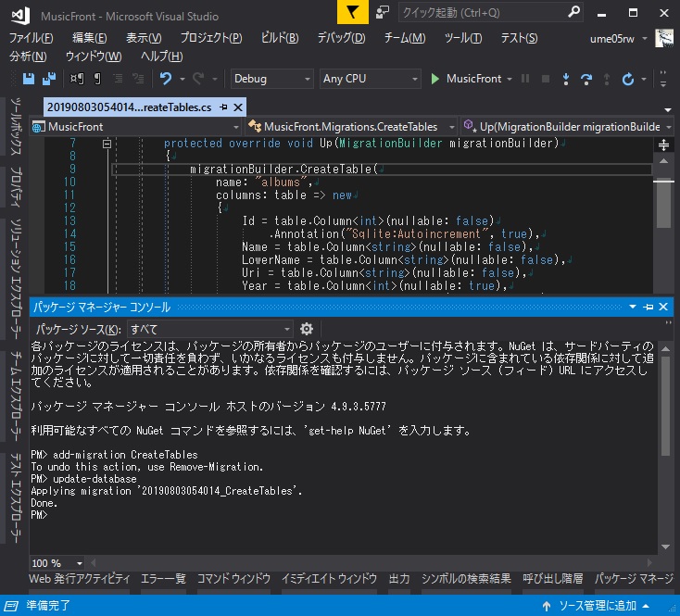
Task: Switch to the Web 発行アクティビティ tab
Action: (80, 579)
